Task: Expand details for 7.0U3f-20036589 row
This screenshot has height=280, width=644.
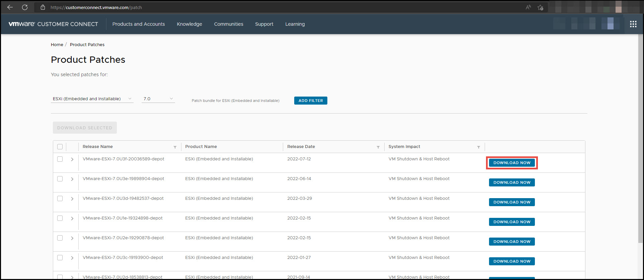Action: tap(72, 159)
